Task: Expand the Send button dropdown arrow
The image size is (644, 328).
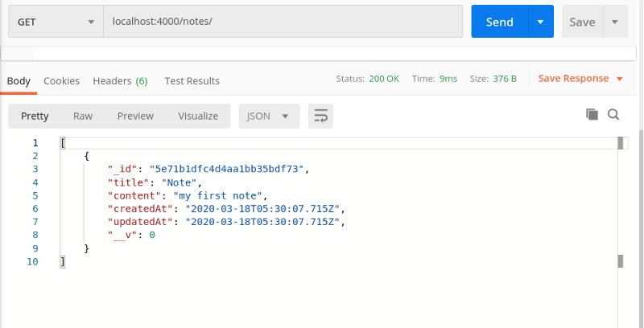Action: tap(540, 23)
